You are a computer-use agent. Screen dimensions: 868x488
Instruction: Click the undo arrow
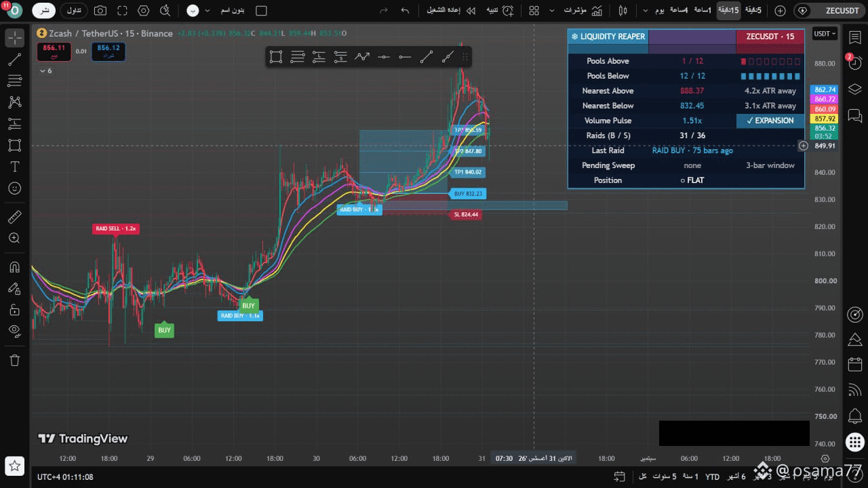click(x=406, y=11)
